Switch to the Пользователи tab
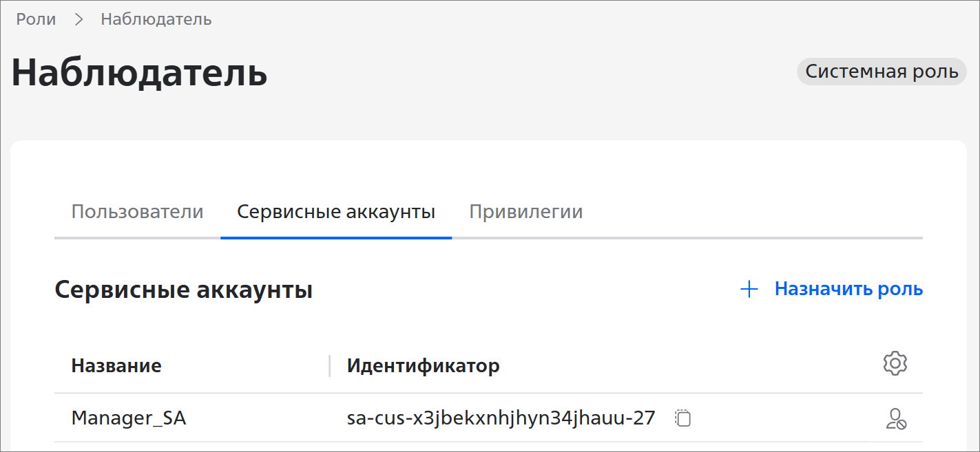Image resolution: width=980 pixels, height=452 pixels. (138, 212)
